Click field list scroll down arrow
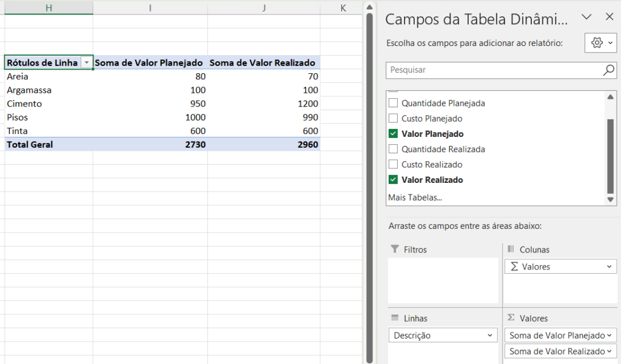The width and height of the screenshot is (621, 364). 610,199
